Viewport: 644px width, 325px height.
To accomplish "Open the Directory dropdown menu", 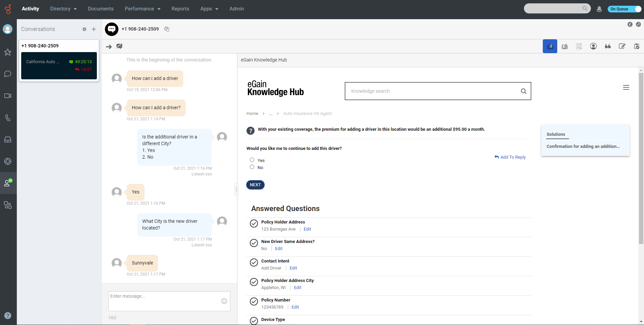I will [63, 9].
